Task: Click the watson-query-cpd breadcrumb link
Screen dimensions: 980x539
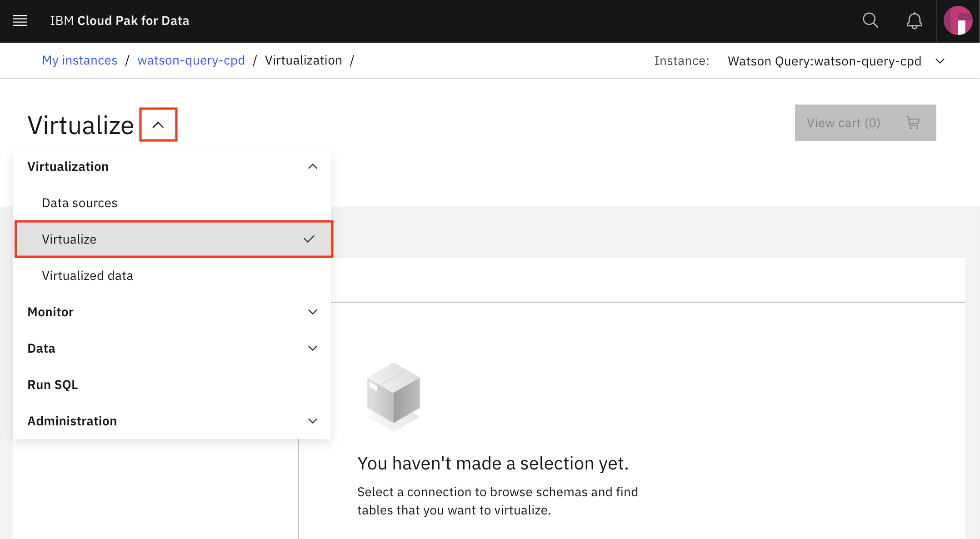Action: (191, 60)
